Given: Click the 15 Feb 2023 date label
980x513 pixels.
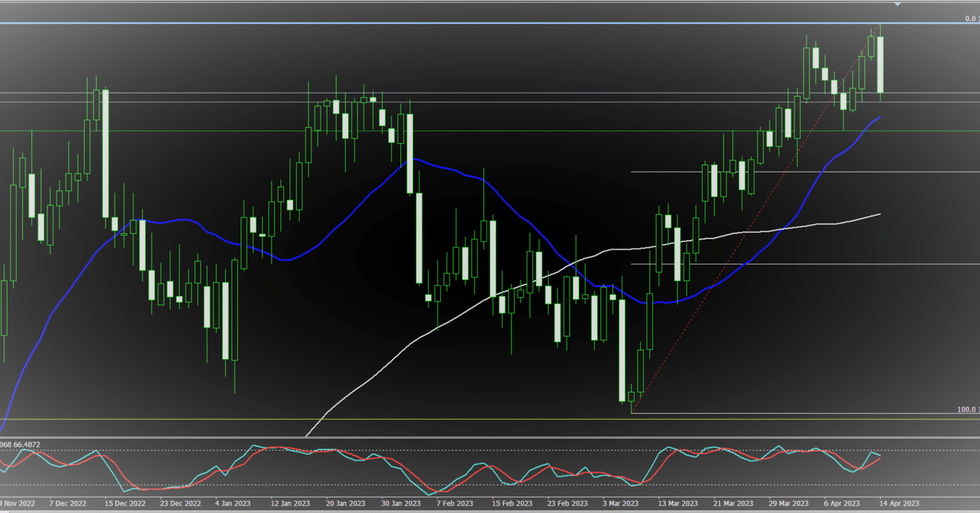Looking at the screenshot, I should 512,504.
